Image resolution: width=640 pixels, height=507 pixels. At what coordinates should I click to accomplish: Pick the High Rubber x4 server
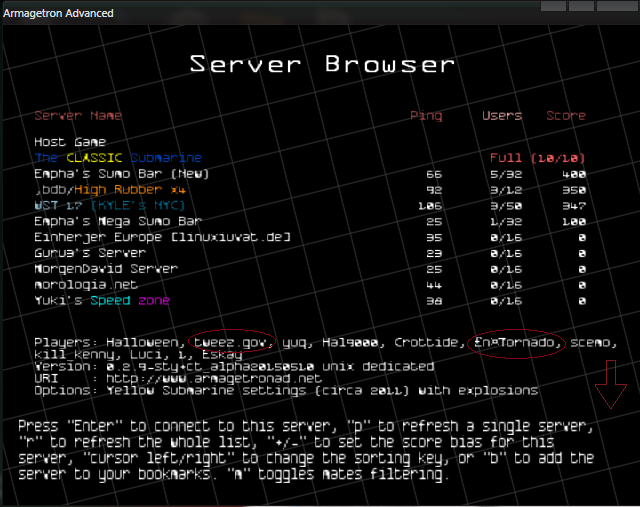(110, 188)
